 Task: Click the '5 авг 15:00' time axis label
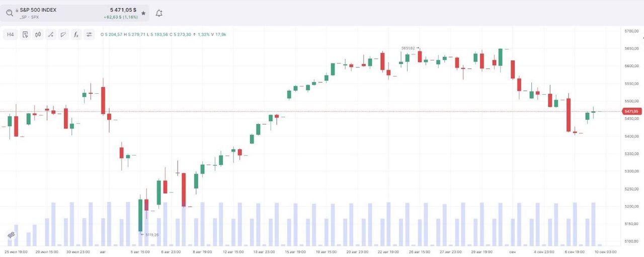coord(141,251)
